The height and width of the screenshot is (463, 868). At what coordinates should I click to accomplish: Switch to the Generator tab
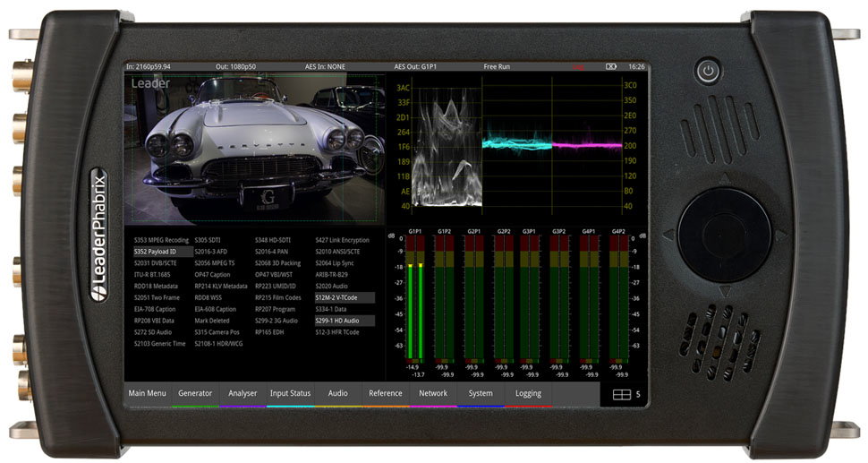pyautogui.click(x=195, y=394)
